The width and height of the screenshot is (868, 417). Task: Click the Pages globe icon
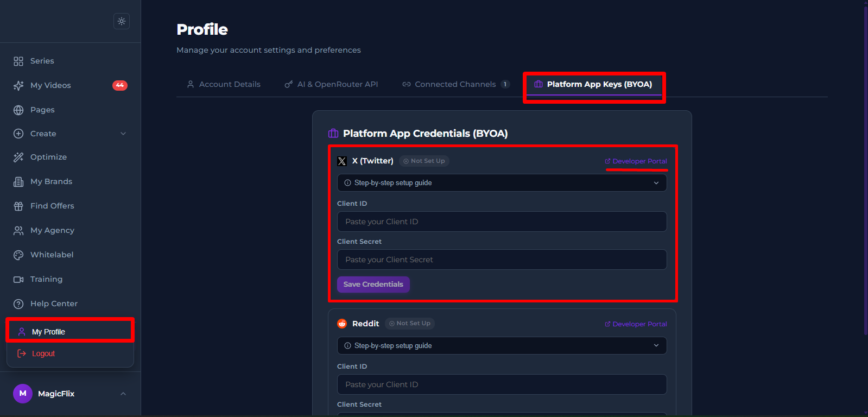18,110
